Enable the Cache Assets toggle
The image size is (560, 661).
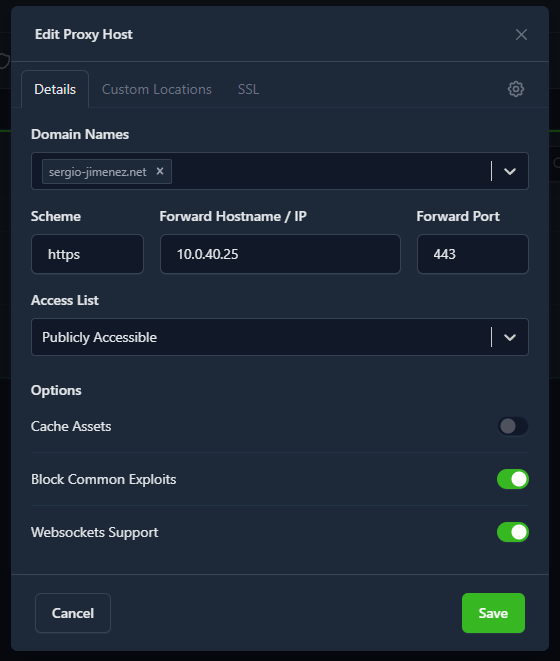(x=513, y=426)
